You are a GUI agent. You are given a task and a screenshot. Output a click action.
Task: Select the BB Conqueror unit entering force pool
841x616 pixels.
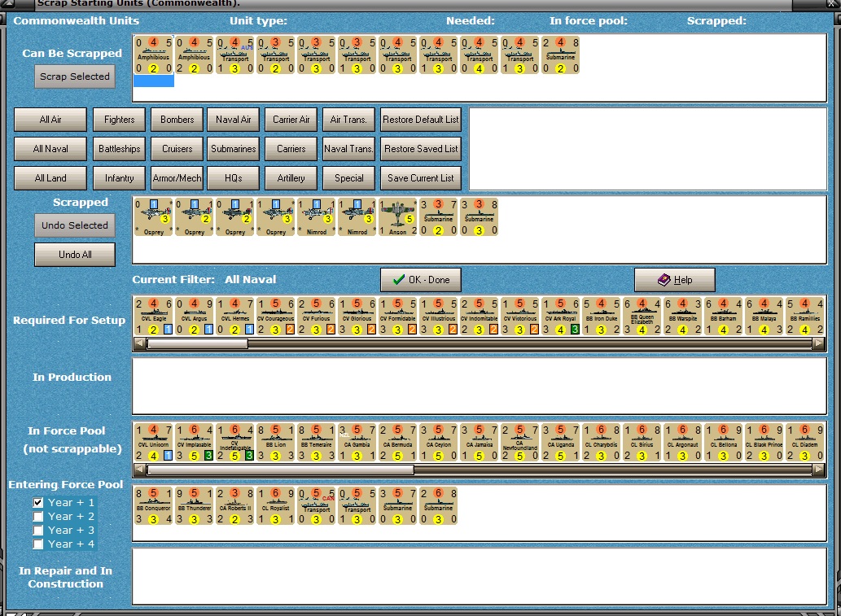click(x=153, y=506)
